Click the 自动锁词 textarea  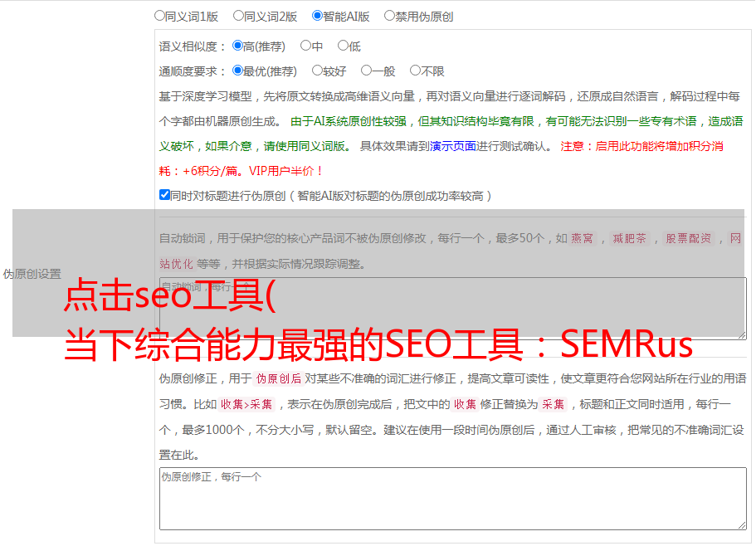click(x=453, y=309)
